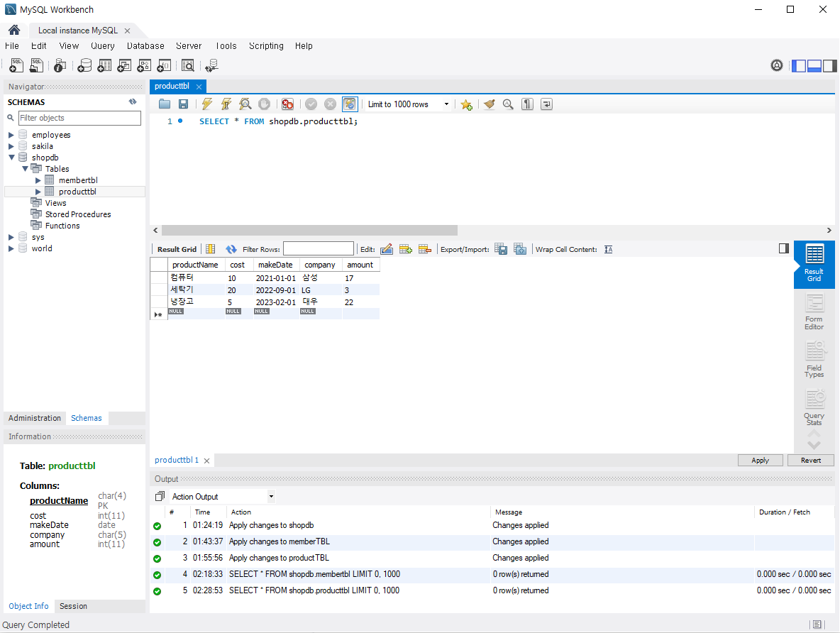Export recordset to external file icon
The image size is (840, 633).
coord(501,249)
